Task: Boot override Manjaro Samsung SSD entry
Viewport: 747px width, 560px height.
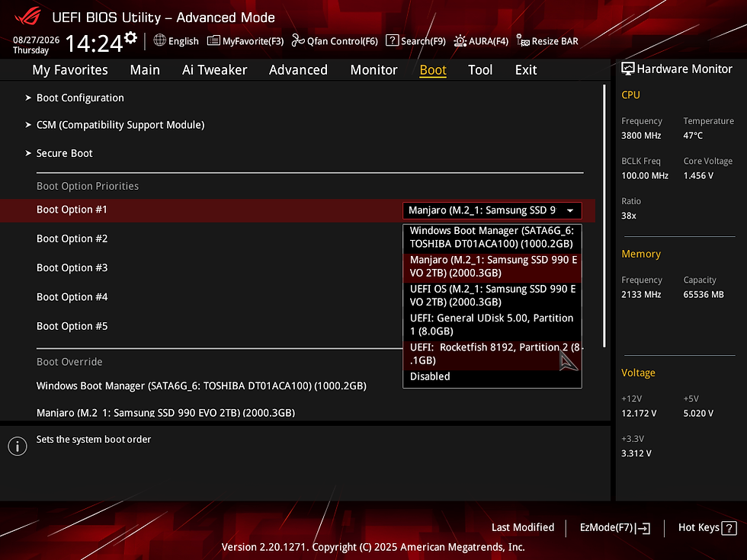Action: [166, 412]
